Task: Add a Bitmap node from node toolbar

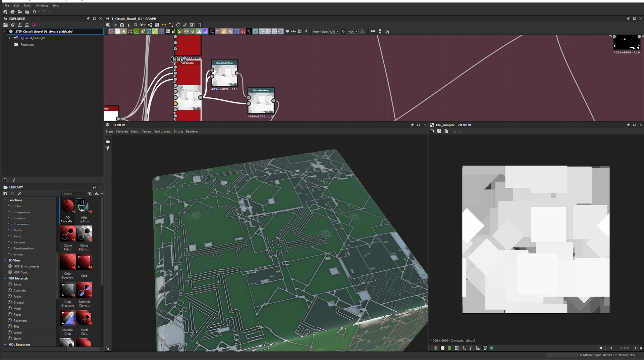Action: (x=111, y=32)
